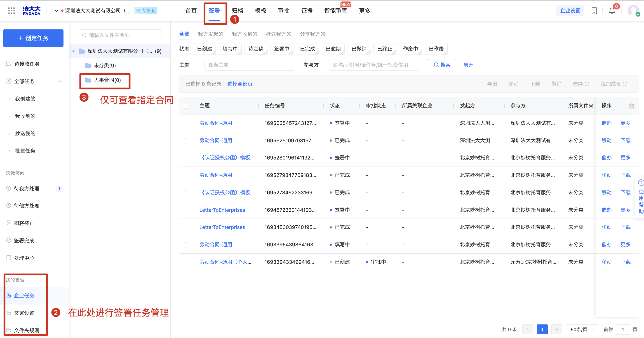Check the row with task 1695279847769183
644x338 pixels.
[x=185, y=175]
